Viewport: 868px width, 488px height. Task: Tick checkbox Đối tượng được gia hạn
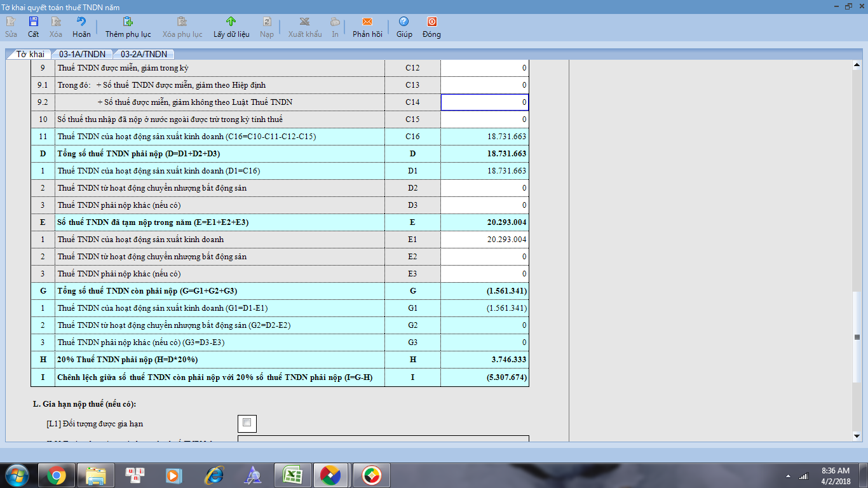click(247, 422)
